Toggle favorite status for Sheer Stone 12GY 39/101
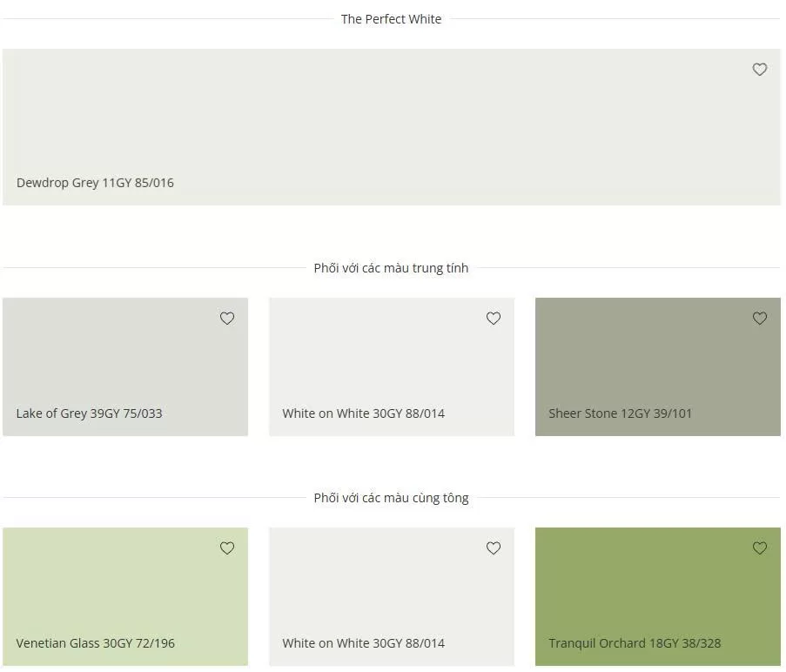The height and width of the screenshot is (672, 786). coord(759,319)
